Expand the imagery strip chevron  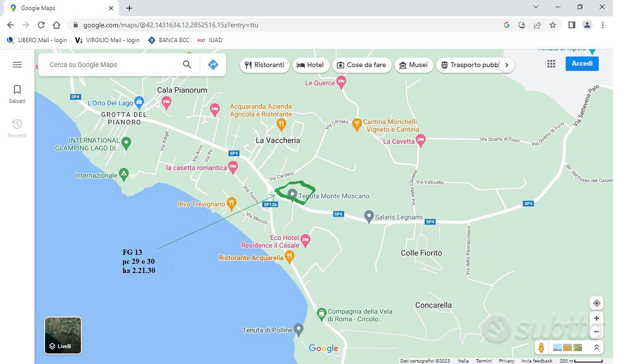596,348
